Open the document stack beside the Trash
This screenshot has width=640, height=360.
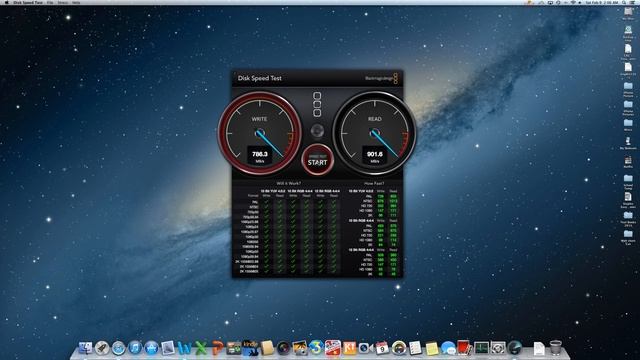tap(539, 349)
